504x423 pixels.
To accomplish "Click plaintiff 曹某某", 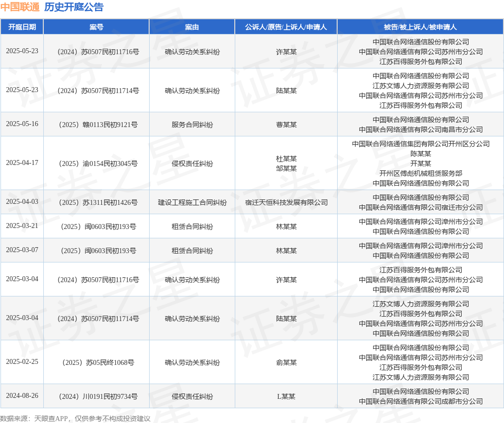I will [x=286, y=125].
